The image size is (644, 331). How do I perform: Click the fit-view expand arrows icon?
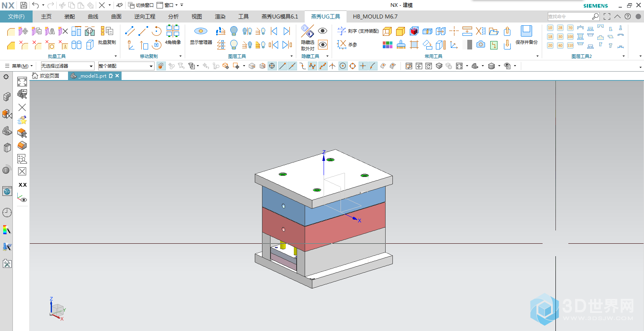[22, 82]
